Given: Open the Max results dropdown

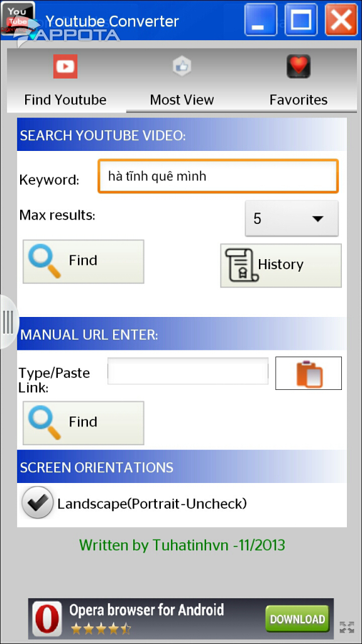Looking at the screenshot, I should (292, 218).
